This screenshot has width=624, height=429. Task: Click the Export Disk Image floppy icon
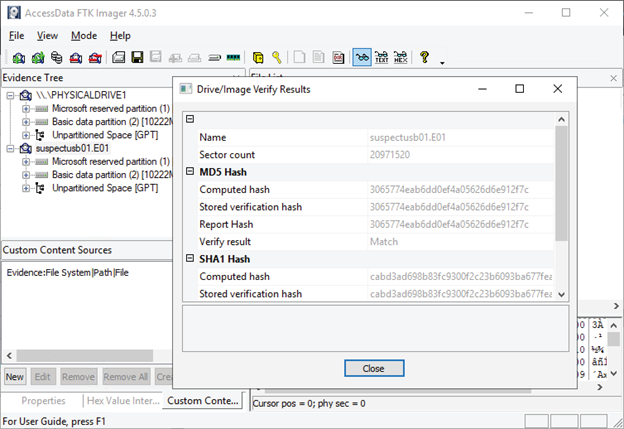point(137,57)
